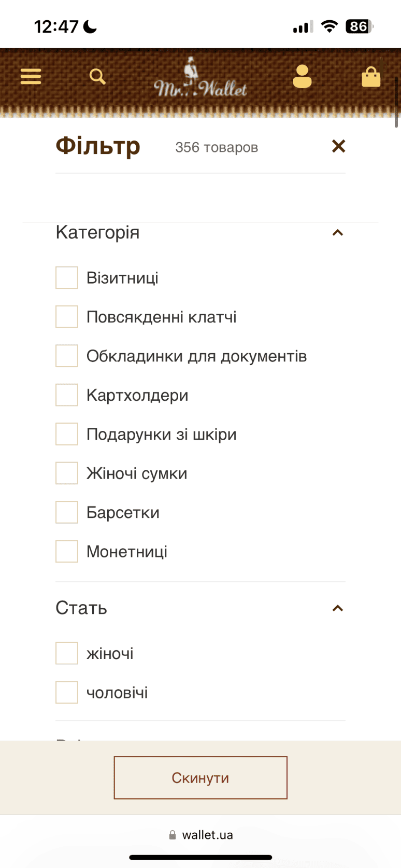The image size is (401, 868).
Task: Open the shopping bag cart icon
Action: 371,77
